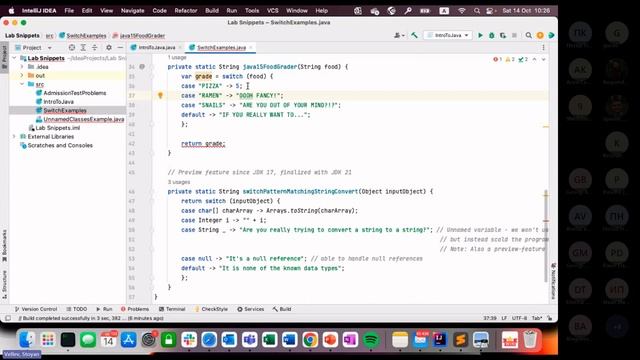640x360 pixels.
Task: Open the Project panel gear options
Action: [109, 48]
